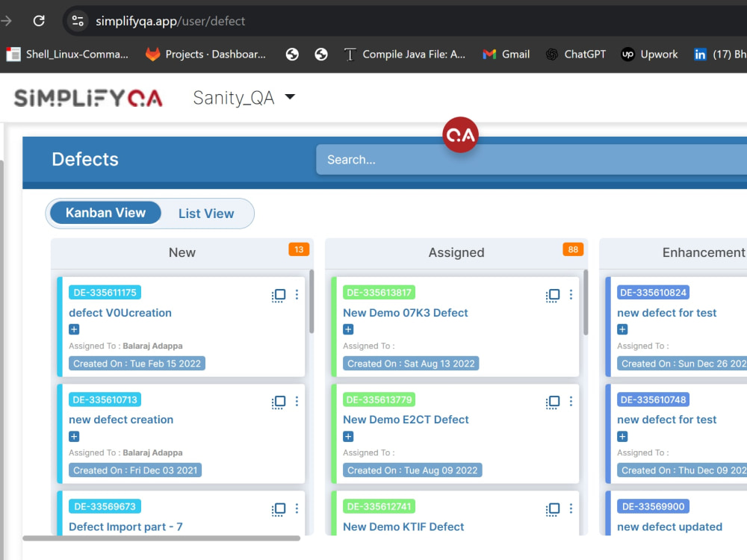The image size is (747, 560).
Task: Expand plus icon on New Demo E2CT card
Action: coord(348,437)
